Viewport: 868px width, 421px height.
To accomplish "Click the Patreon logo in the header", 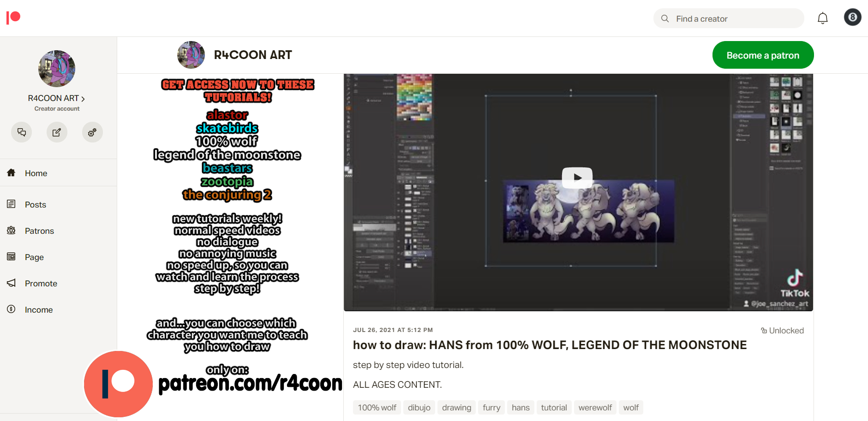I will (13, 18).
